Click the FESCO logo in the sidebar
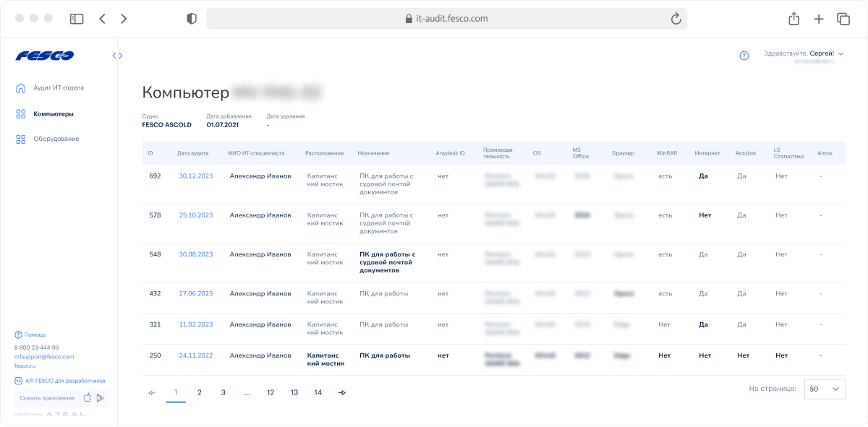The image size is (868, 427). click(44, 56)
